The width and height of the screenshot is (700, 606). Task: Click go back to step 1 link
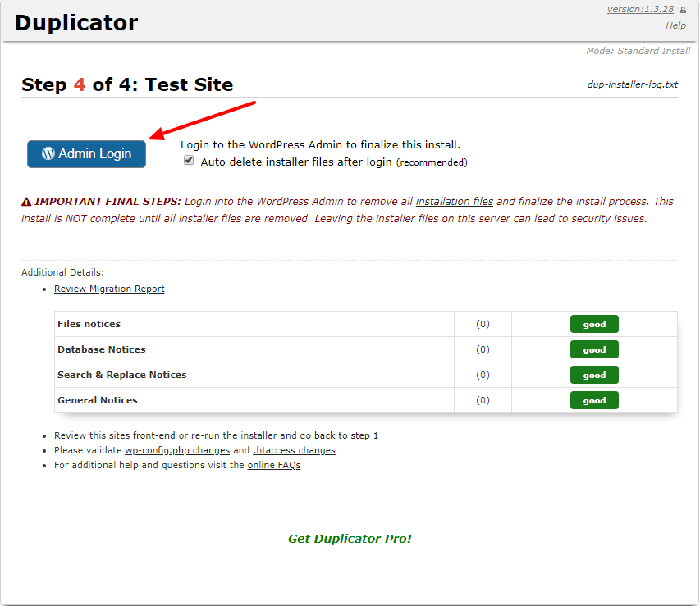(x=339, y=435)
